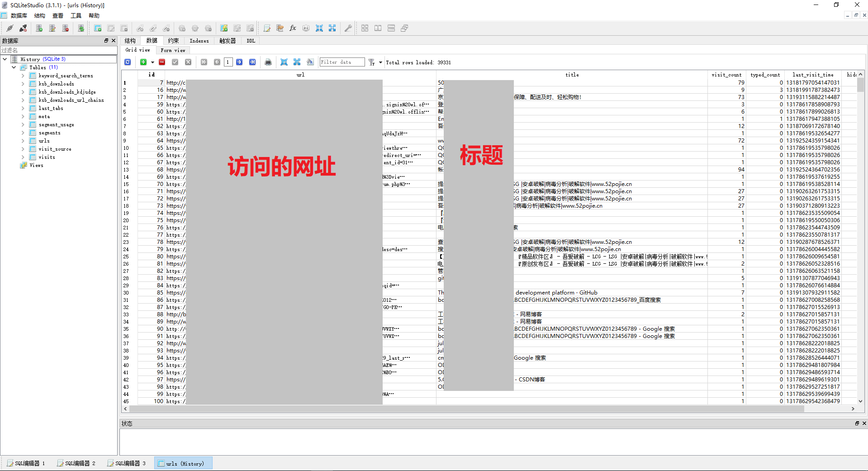Expand the last_tabs table node
This screenshot has height=471, width=868.
[x=23, y=108]
